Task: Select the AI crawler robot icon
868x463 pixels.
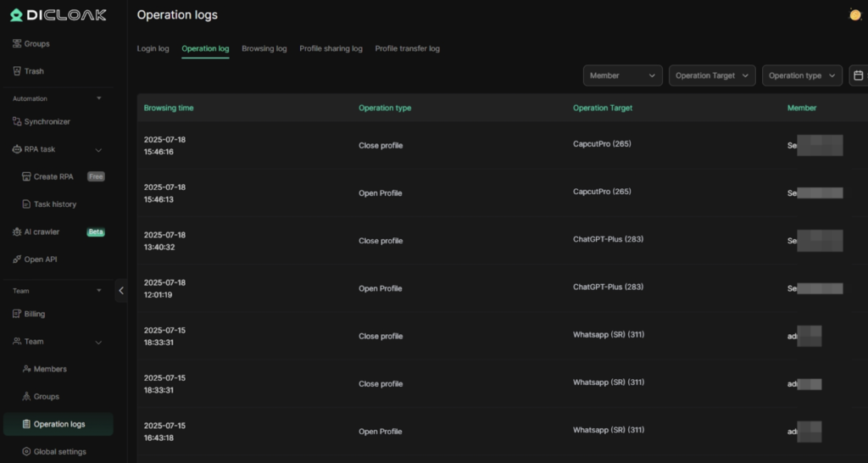Action: 17,232
